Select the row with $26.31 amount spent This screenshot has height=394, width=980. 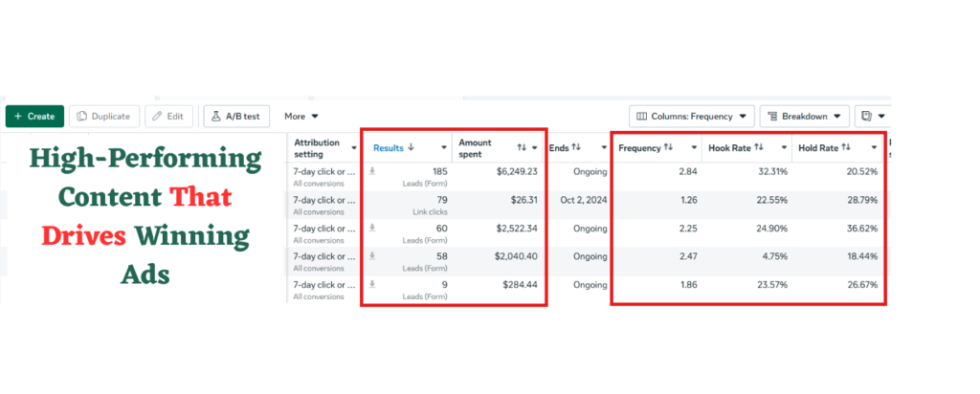587,206
